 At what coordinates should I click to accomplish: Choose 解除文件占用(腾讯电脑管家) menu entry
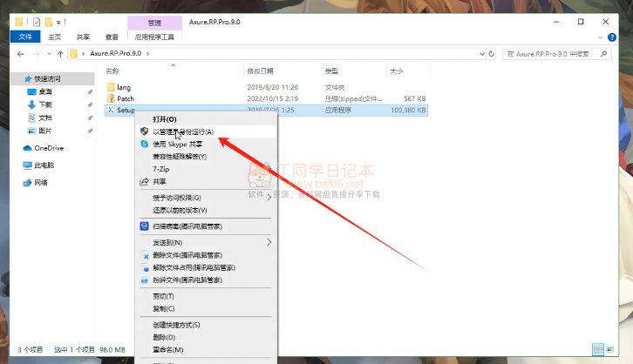click(207, 267)
